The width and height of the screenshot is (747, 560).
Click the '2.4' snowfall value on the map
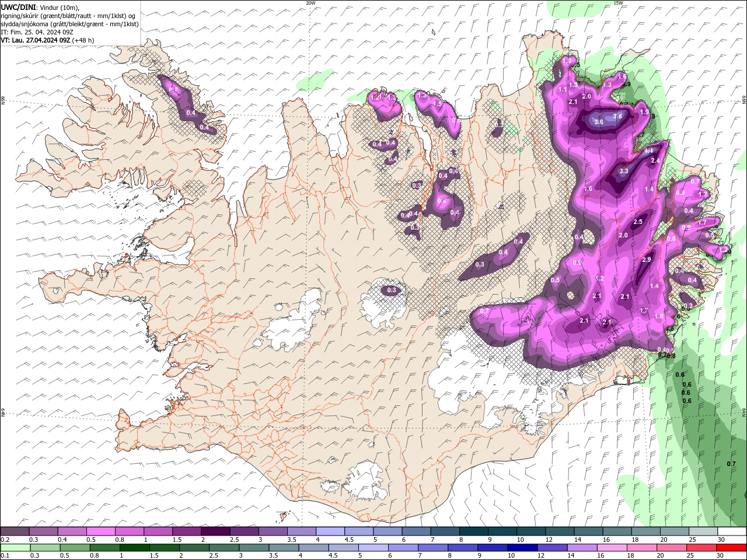(655, 160)
